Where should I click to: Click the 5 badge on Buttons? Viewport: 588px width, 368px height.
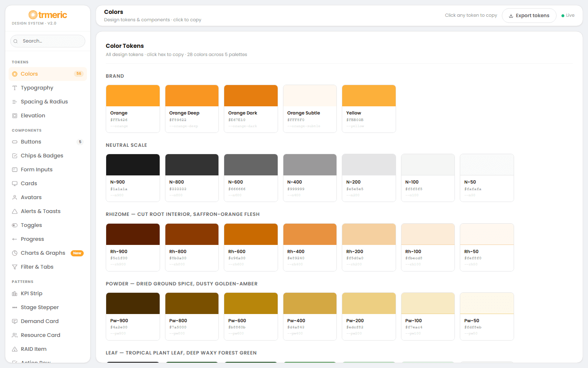80,142
